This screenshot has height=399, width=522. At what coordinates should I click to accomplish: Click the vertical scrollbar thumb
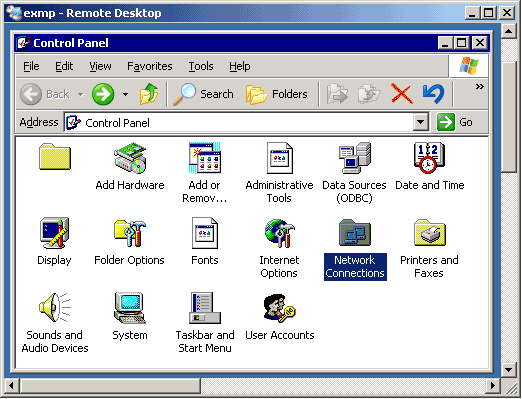tap(508, 117)
